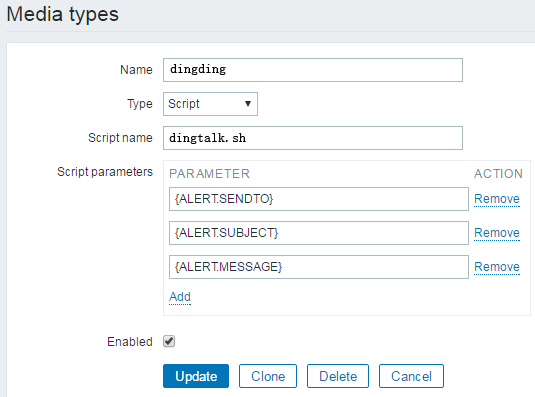
Task: Click the Name field containing dingding
Action: tap(313, 70)
